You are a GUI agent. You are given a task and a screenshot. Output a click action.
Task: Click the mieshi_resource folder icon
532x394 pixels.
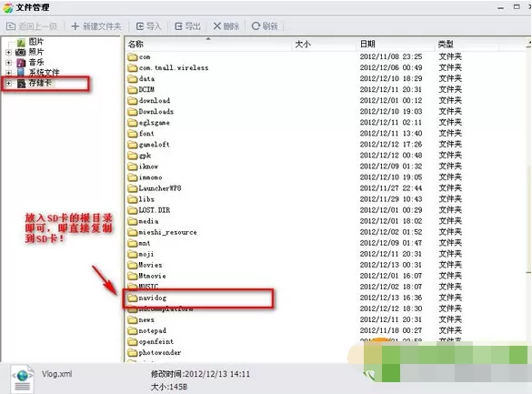[x=133, y=232]
